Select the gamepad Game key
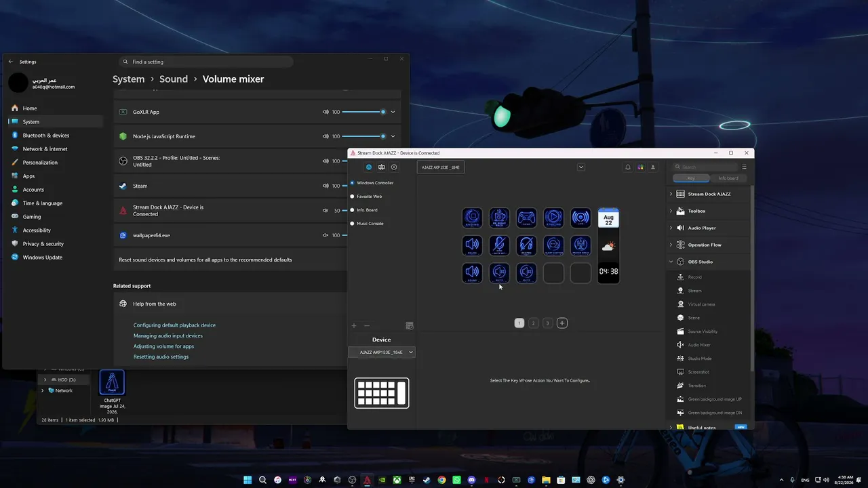The image size is (868, 488). pos(526,218)
